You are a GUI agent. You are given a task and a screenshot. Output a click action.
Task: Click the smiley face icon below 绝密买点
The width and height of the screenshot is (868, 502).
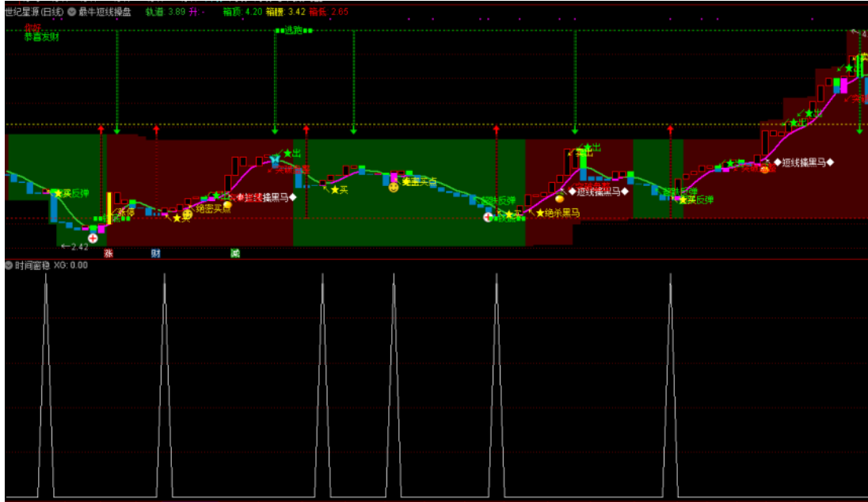[188, 215]
